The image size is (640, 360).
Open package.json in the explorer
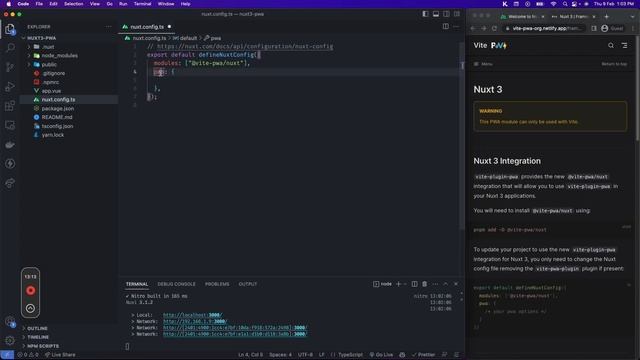click(58, 109)
